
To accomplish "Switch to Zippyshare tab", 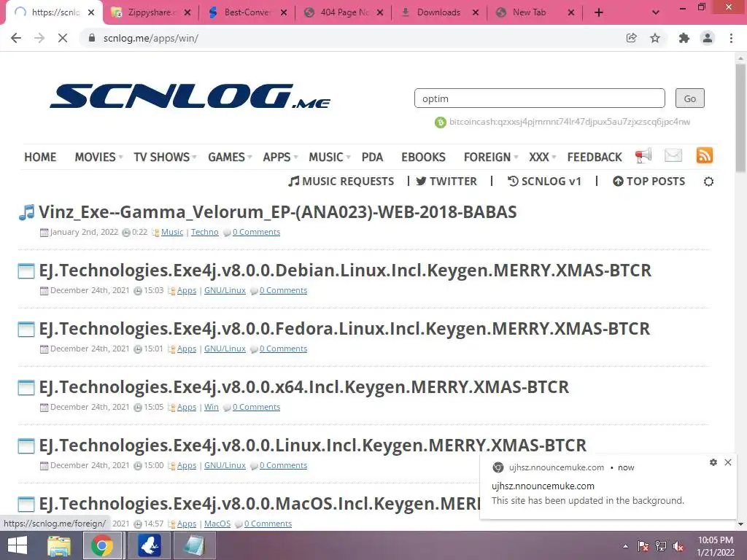I will coord(150,13).
